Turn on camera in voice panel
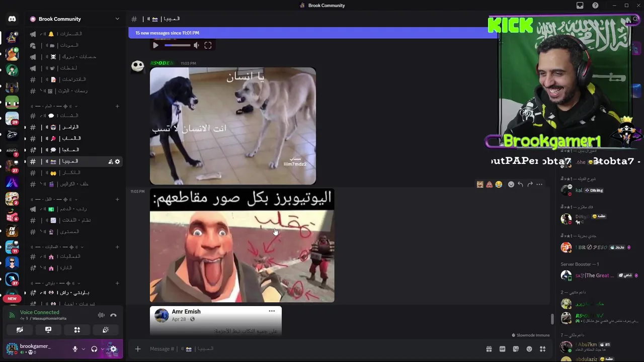 pyautogui.click(x=20, y=330)
